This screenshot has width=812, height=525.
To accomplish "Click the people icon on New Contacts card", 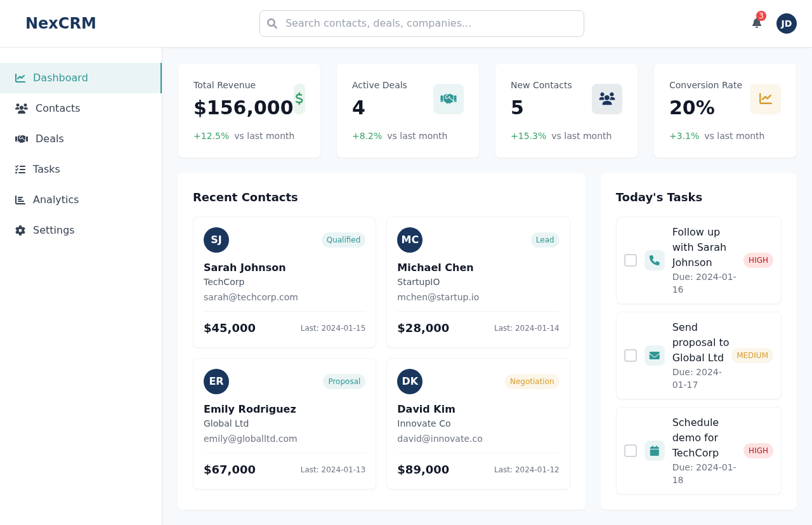I will 607,98.
